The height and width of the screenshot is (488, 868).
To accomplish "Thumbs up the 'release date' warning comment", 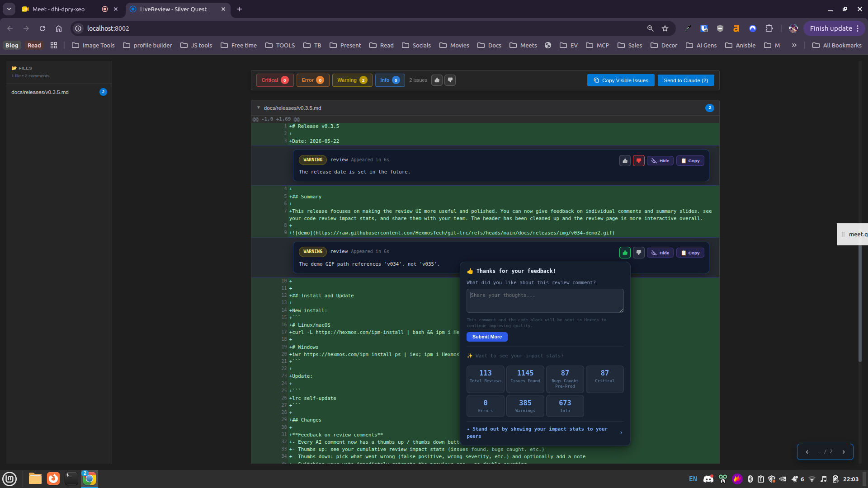I will click(625, 160).
